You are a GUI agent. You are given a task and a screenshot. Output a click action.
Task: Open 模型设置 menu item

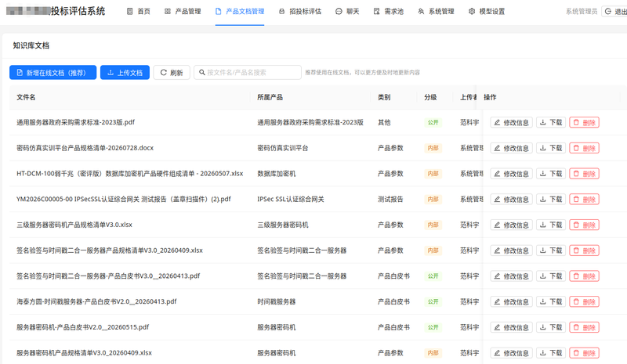[486, 12]
